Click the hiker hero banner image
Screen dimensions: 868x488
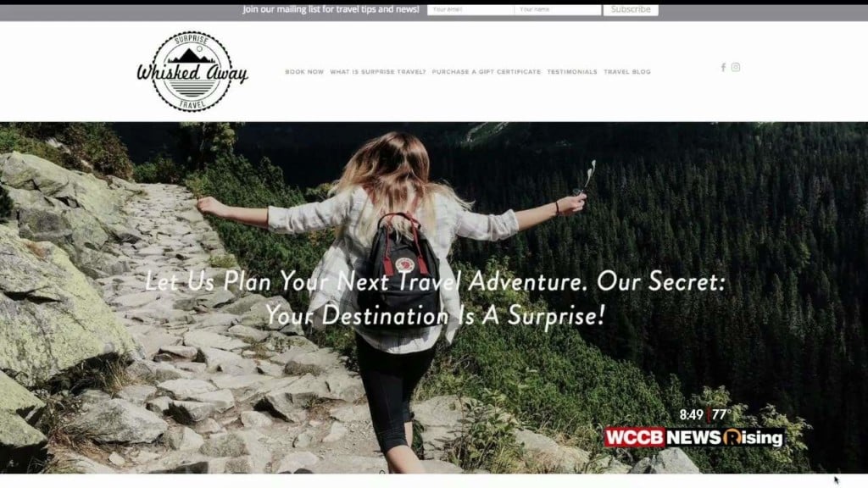[434, 297]
